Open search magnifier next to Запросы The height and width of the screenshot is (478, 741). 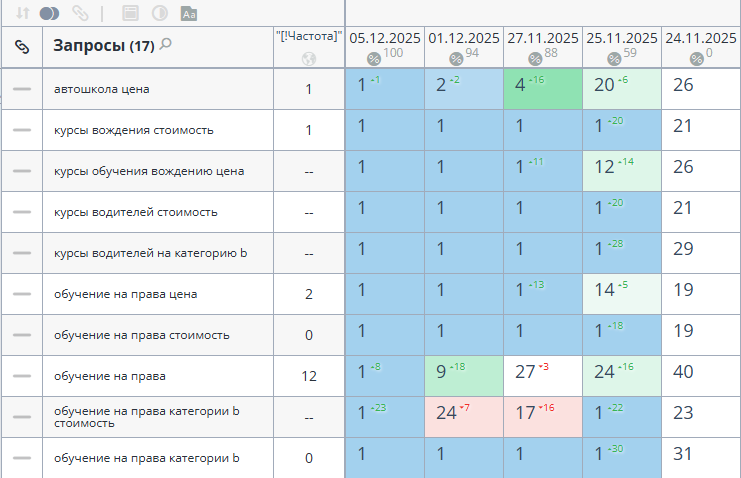[x=166, y=44]
